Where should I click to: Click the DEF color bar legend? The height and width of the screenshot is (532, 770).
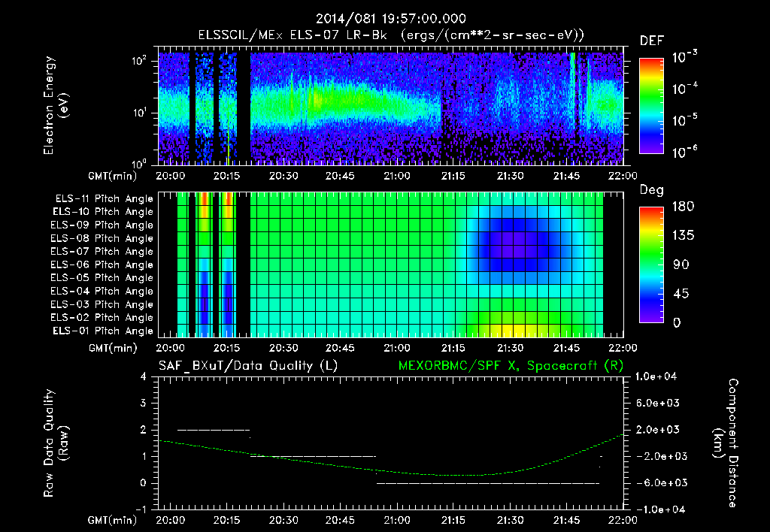coord(651,106)
